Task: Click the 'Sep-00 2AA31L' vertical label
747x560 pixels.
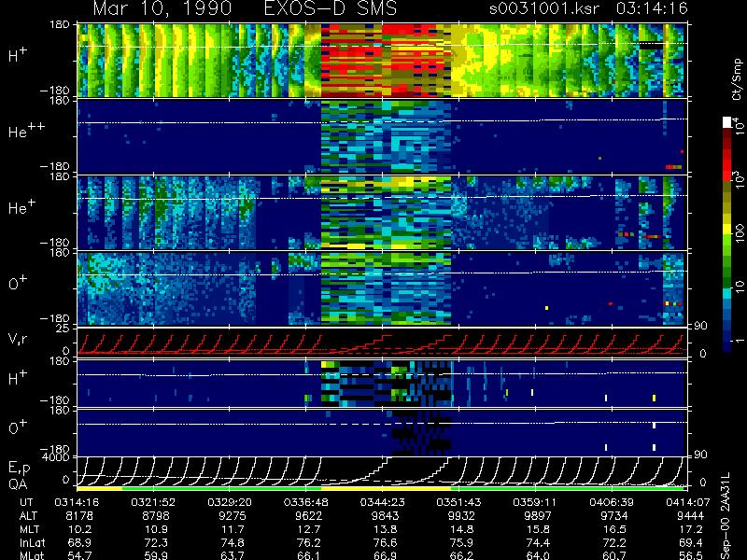Action: pos(726,516)
